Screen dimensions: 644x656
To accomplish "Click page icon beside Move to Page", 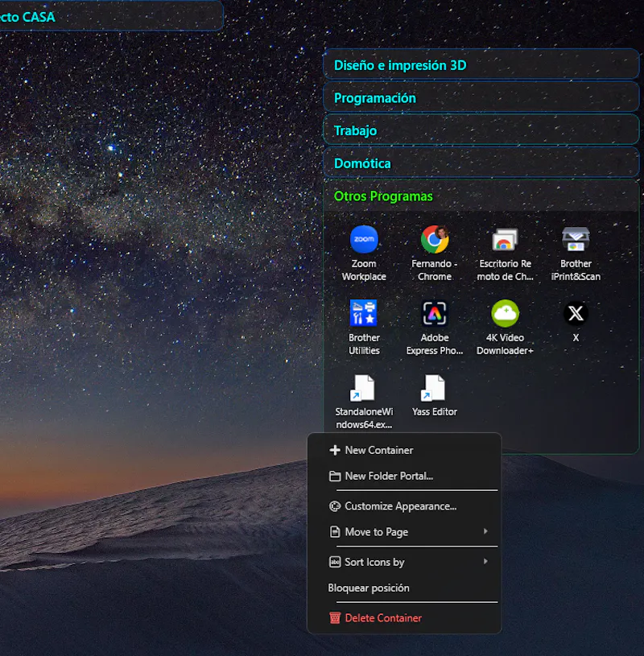I will [x=335, y=532].
